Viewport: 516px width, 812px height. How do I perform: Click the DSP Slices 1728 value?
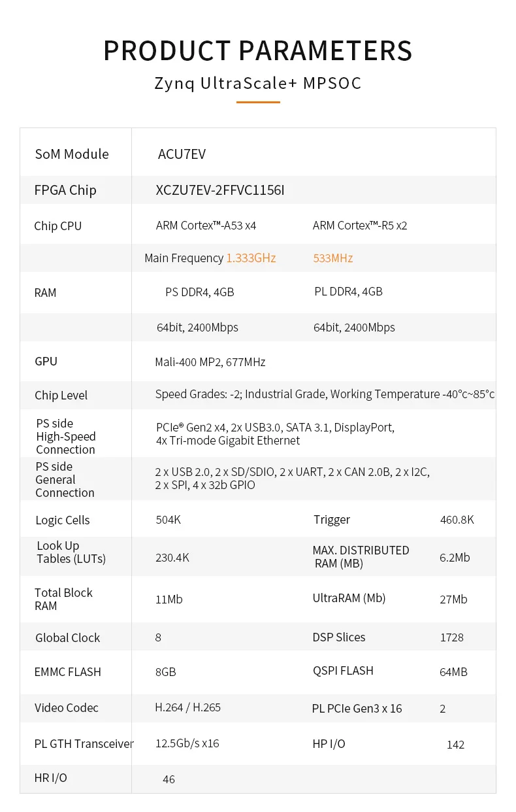tap(451, 637)
